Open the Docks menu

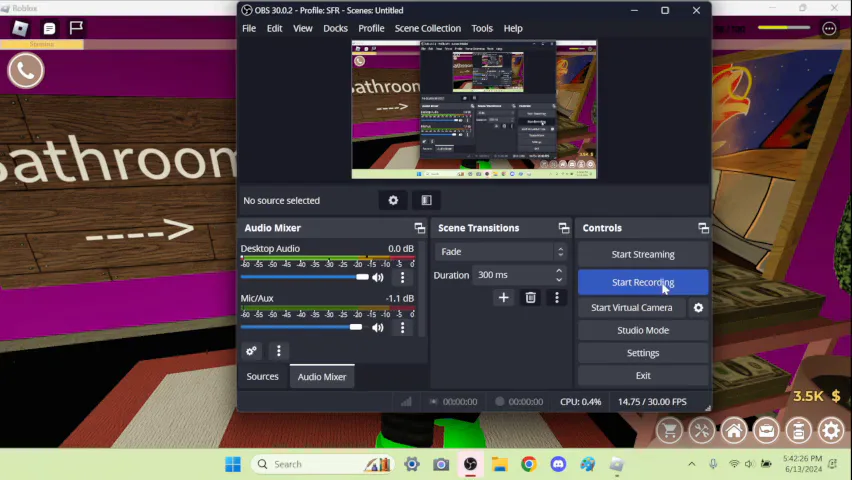click(335, 28)
